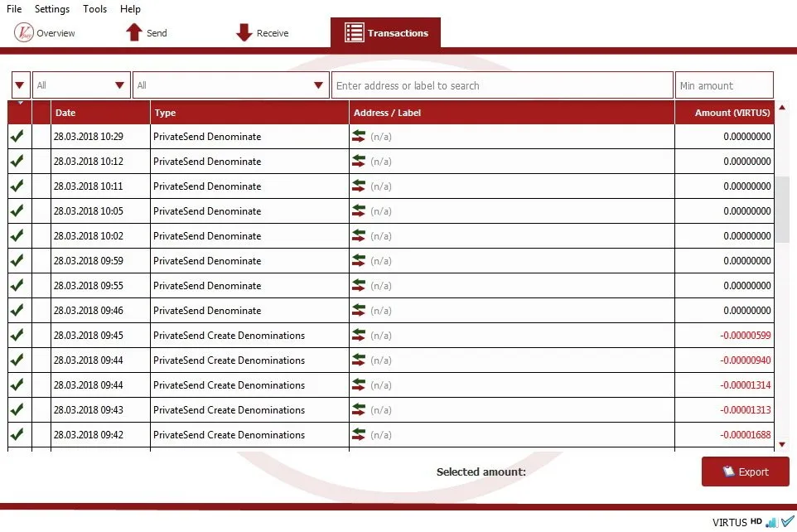Open the Settings menu
The width and height of the screenshot is (797, 532).
(52, 8)
